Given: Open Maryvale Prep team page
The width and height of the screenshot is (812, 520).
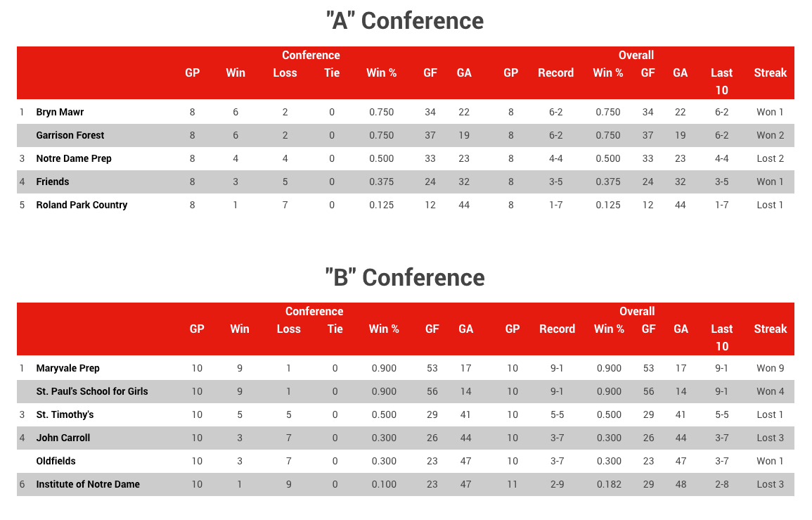Looking at the screenshot, I should pyautogui.click(x=67, y=368).
